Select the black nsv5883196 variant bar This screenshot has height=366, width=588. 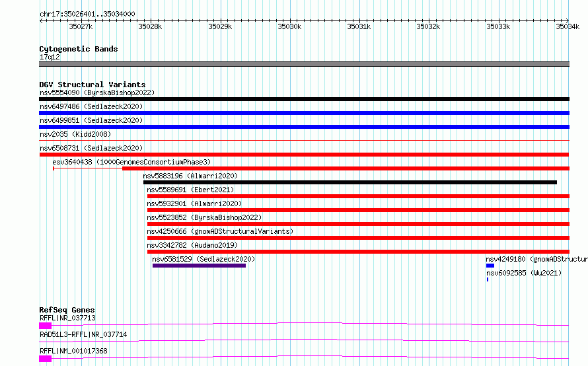coord(350,182)
